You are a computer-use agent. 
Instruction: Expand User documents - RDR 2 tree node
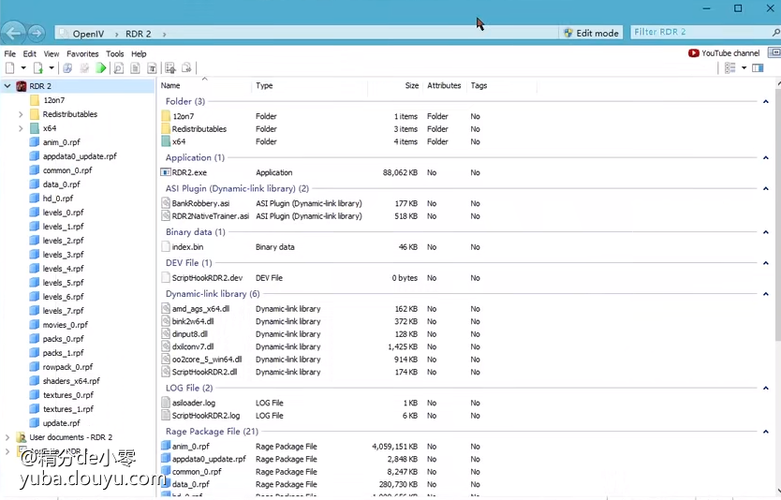[x=7, y=437]
